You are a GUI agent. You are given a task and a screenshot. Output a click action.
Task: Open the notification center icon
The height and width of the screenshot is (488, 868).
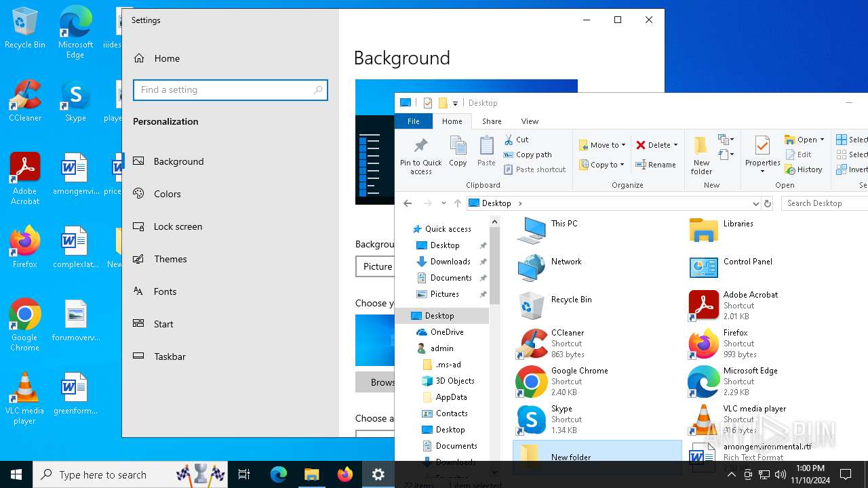pyautogui.click(x=846, y=474)
